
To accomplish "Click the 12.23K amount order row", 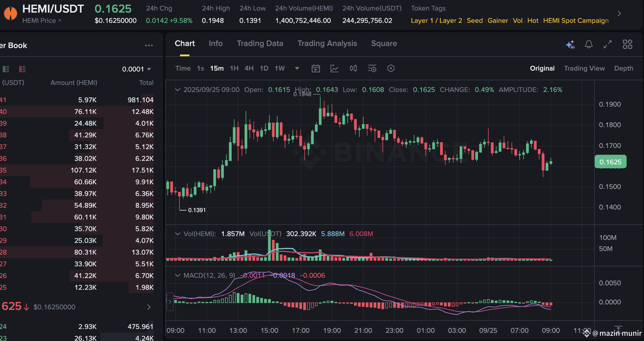I will 77,287.
